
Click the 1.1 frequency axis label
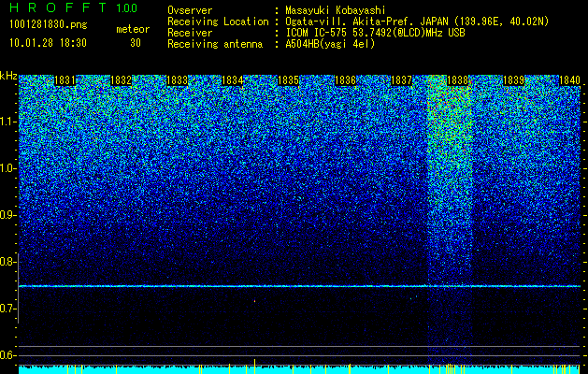pyautogui.click(x=7, y=122)
